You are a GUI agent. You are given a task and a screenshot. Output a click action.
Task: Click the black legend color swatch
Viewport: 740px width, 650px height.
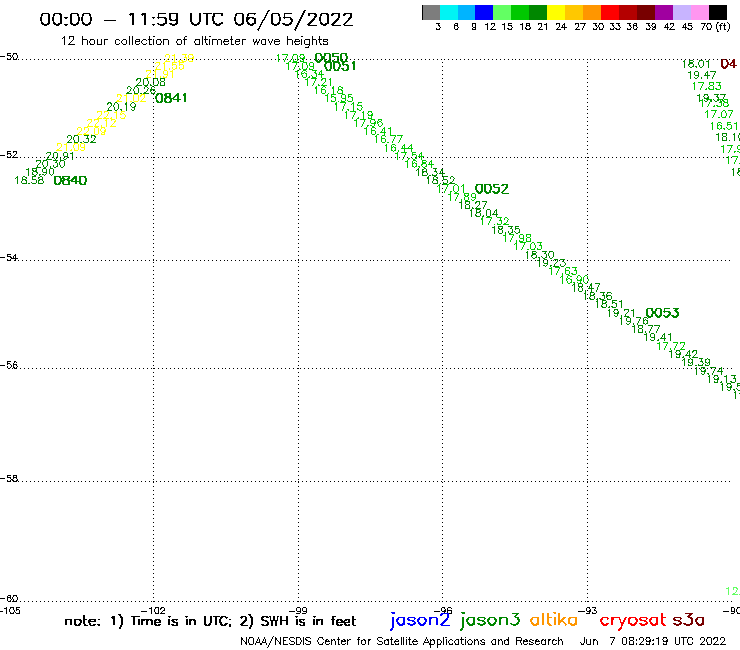(718, 12)
